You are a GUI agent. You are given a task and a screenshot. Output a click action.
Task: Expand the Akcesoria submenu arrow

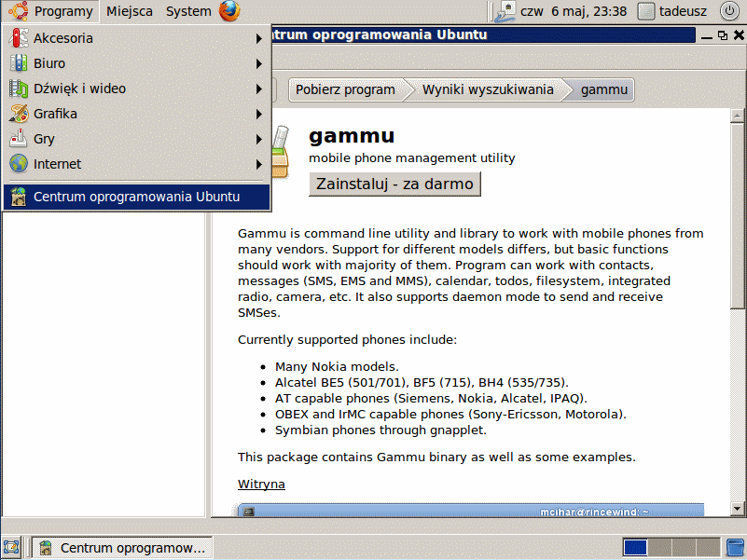tap(258, 38)
